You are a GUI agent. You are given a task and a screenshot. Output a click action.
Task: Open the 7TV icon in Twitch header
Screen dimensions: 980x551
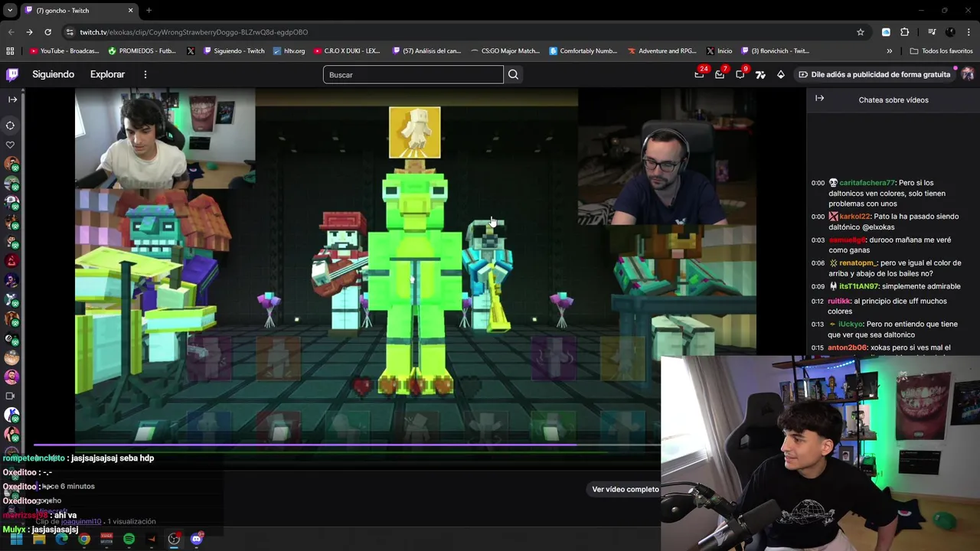pos(760,74)
